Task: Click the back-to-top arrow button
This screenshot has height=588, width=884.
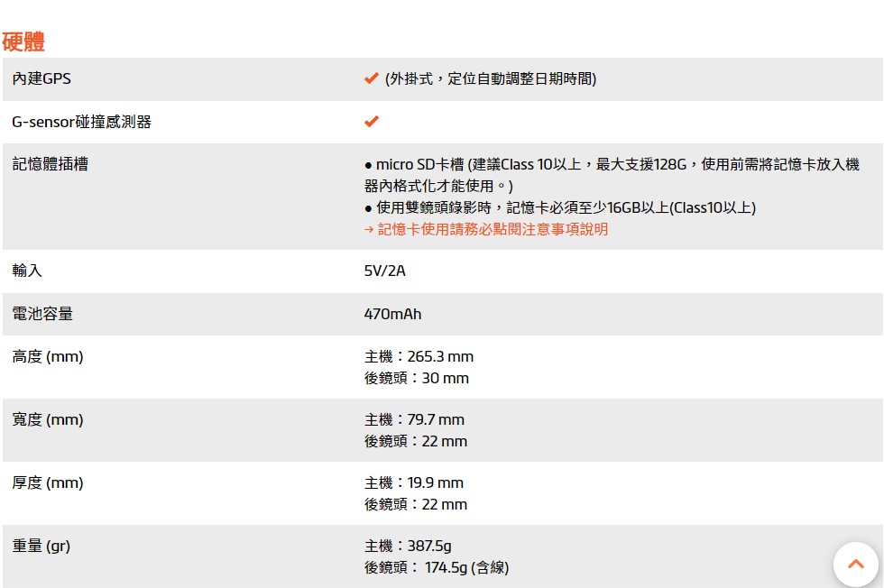Action: tap(856, 565)
